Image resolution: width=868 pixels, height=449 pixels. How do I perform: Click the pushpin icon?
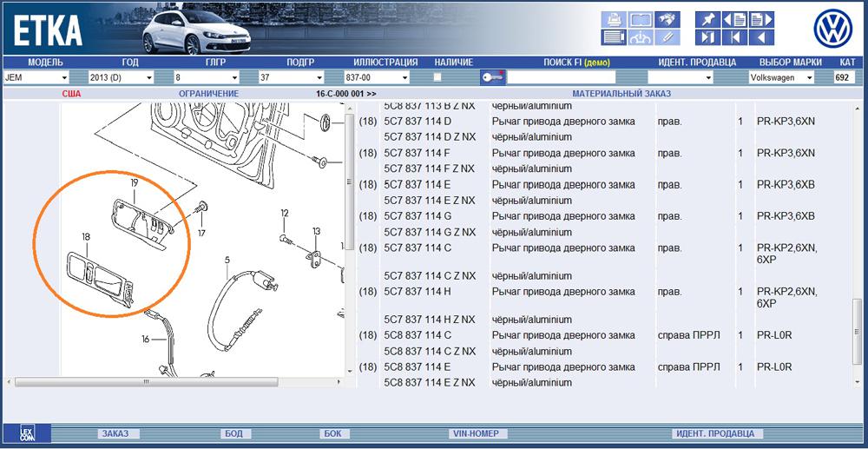pyautogui.click(x=707, y=20)
